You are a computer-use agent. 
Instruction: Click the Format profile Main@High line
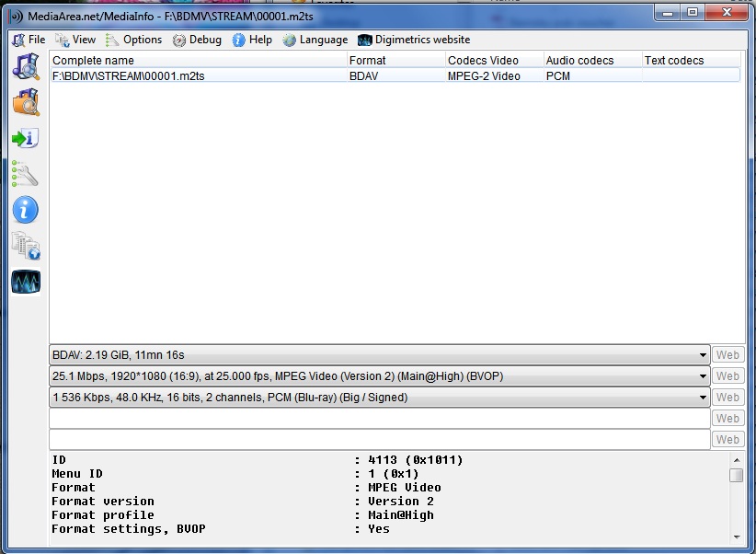pyautogui.click(x=243, y=515)
